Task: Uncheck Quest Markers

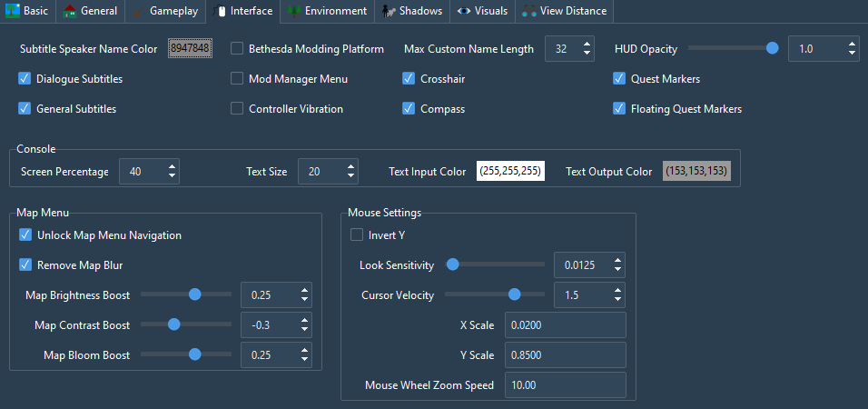Action: coord(619,79)
